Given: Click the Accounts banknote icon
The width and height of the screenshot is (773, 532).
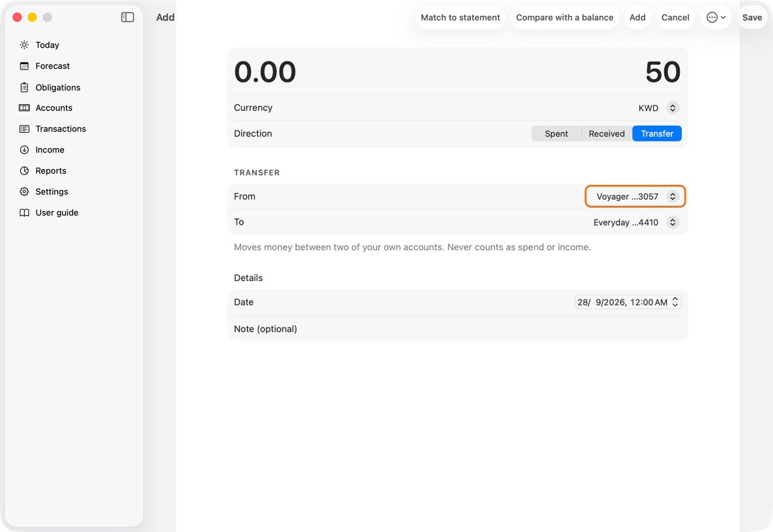Looking at the screenshot, I should click(24, 108).
